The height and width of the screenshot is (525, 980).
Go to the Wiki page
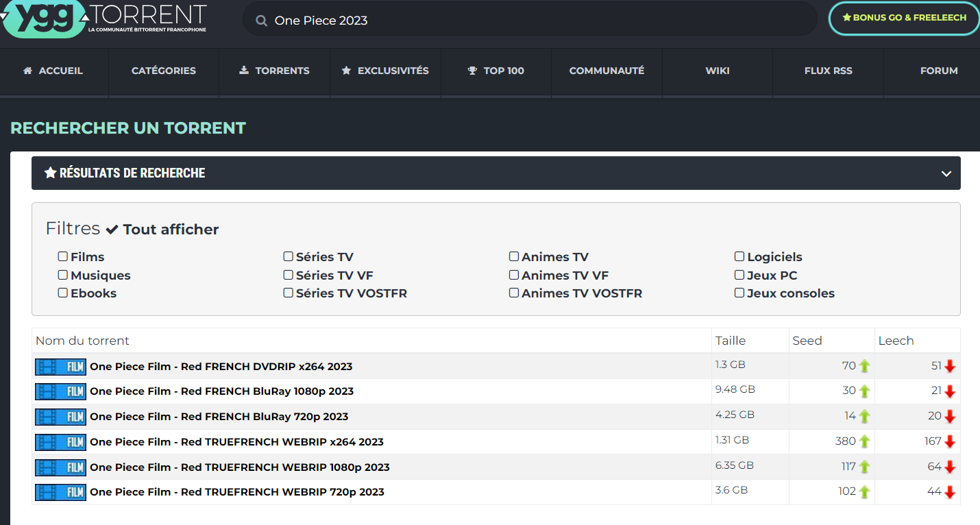(x=718, y=71)
